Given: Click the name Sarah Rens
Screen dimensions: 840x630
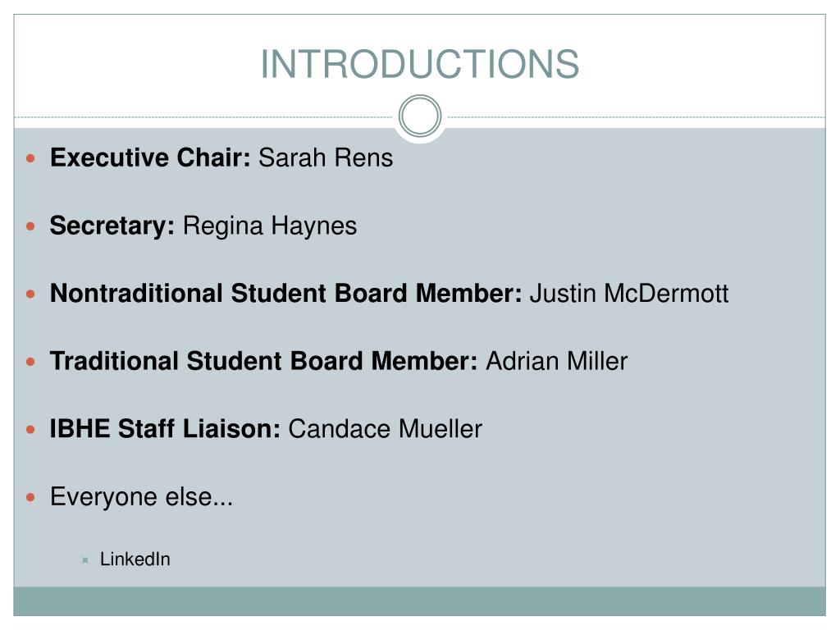Looking at the screenshot, I should (326, 157).
